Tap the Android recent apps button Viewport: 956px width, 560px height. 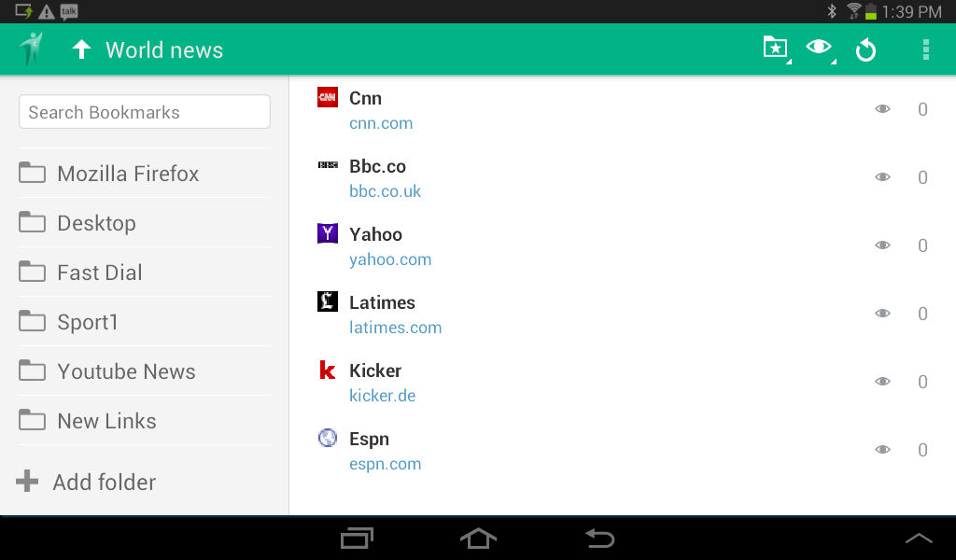click(x=357, y=538)
